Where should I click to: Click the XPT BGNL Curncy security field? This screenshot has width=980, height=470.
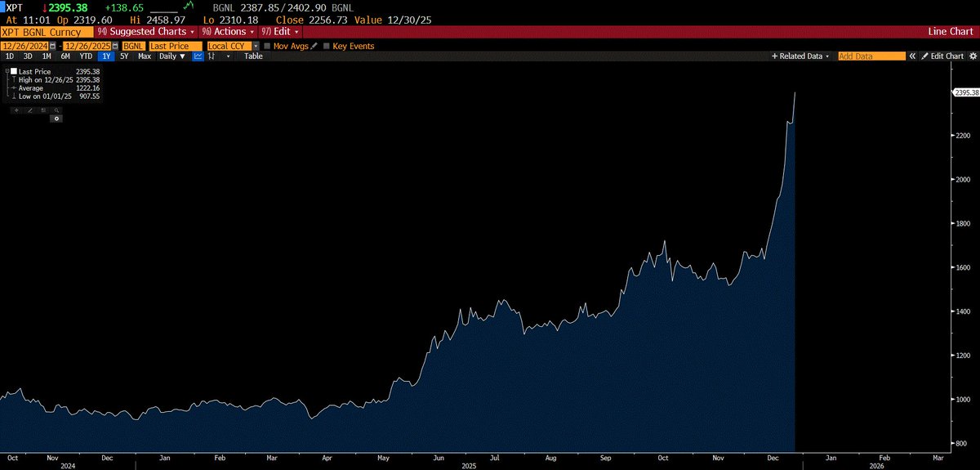tap(46, 32)
